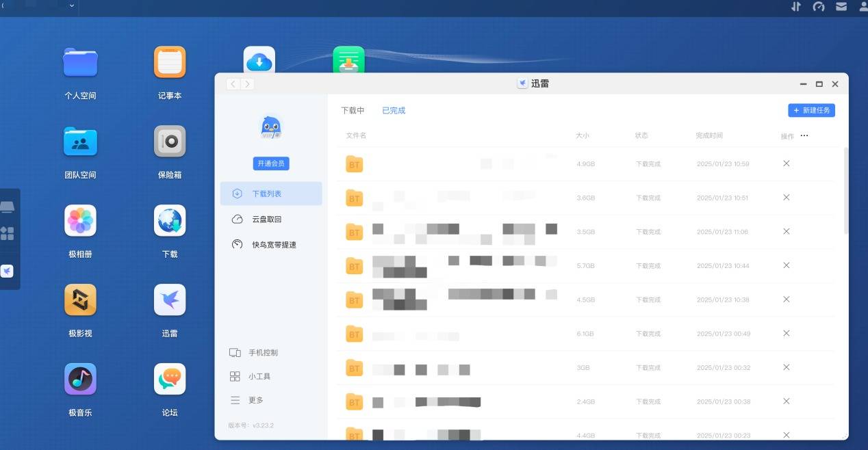This screenshot has height=450, width=868.
Task: Click the 新建任务 button
Action: [811, 110]
